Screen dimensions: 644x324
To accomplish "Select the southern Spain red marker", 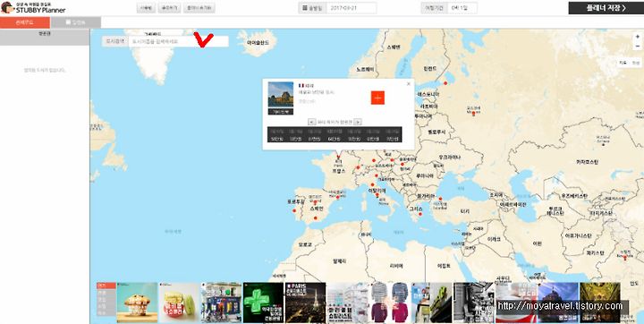I will 316,217.
